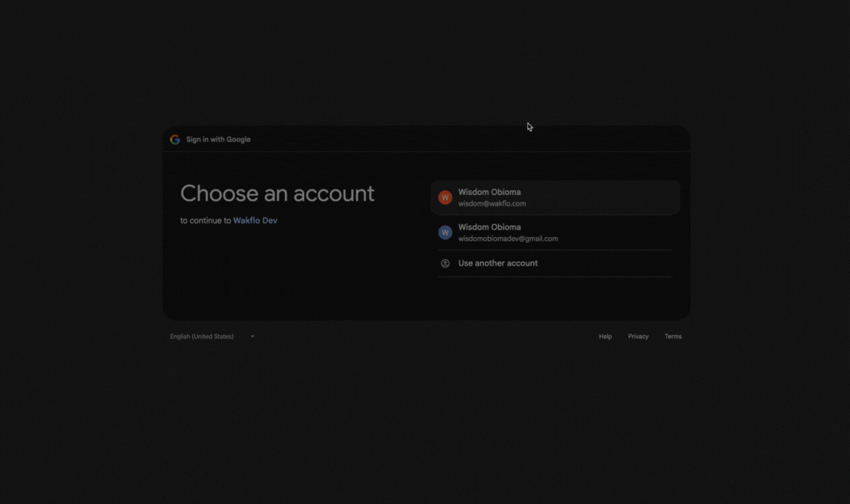850x504 pixels.
Task: Open the Privacy link
Action: [638, 336]
